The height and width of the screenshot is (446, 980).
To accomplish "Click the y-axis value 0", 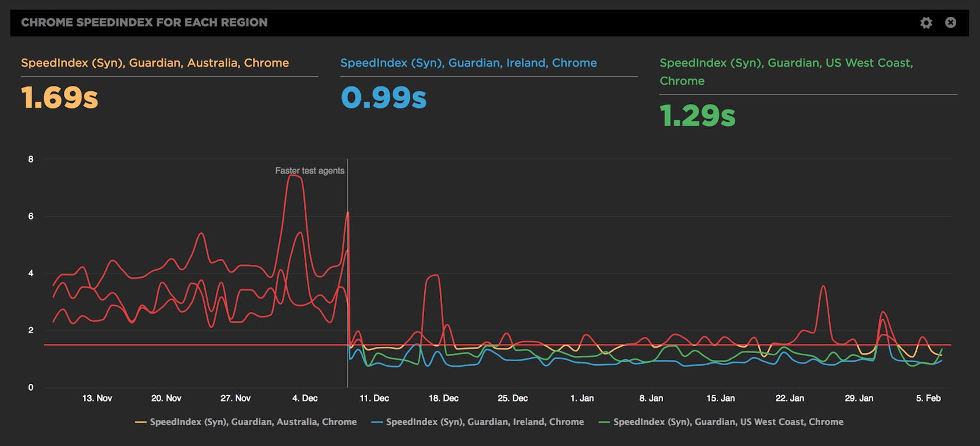I will pyautogui.click(x=31, y=387).
